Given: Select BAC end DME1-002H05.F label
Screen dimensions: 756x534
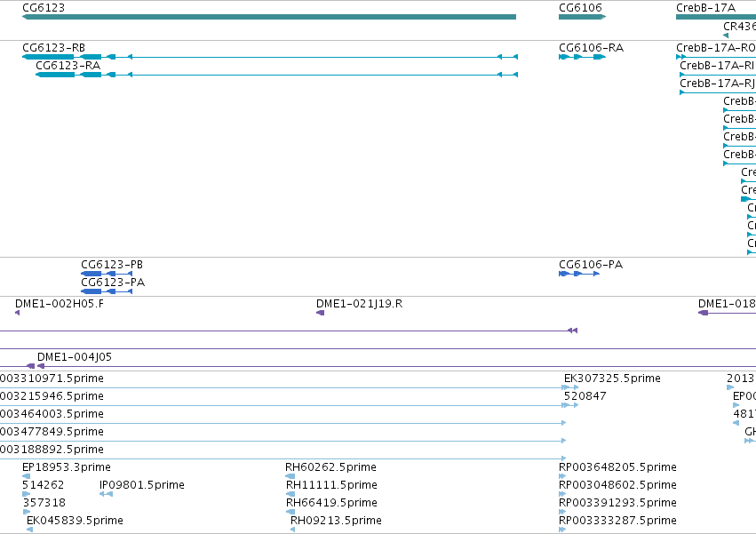Looking at the screenshot, I should pyautogui.click(x=60, y=304).
